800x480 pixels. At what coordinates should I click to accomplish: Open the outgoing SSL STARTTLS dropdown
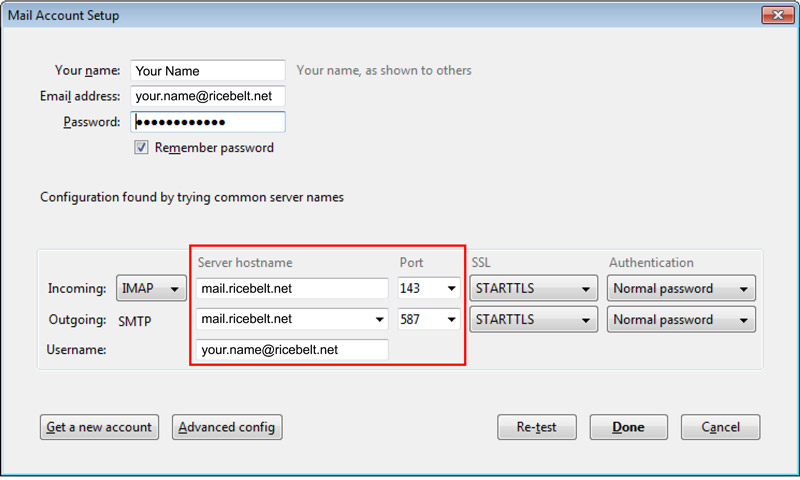[534, 320]
